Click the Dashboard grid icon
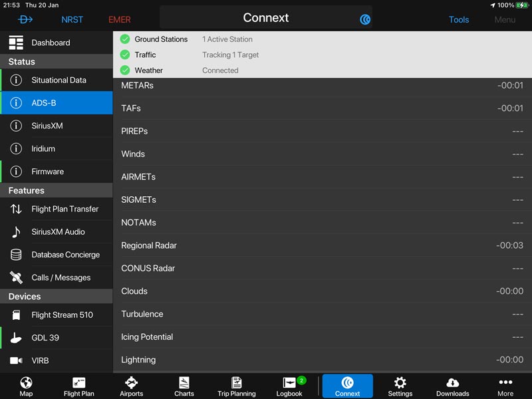Image resolution: width=532 pixels, height=399 pixels. click(16, 43)
